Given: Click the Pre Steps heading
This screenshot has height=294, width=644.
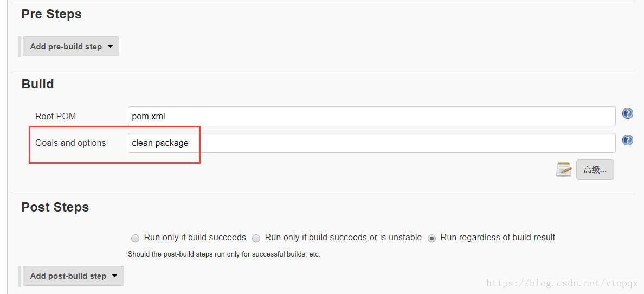Looking at the screenshot, I should (x=51, y=14).
